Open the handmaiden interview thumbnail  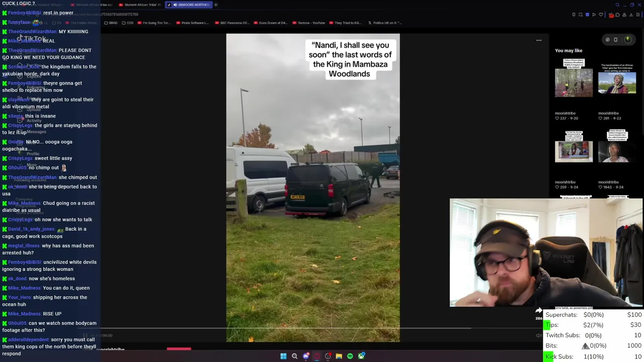(617, 78)
